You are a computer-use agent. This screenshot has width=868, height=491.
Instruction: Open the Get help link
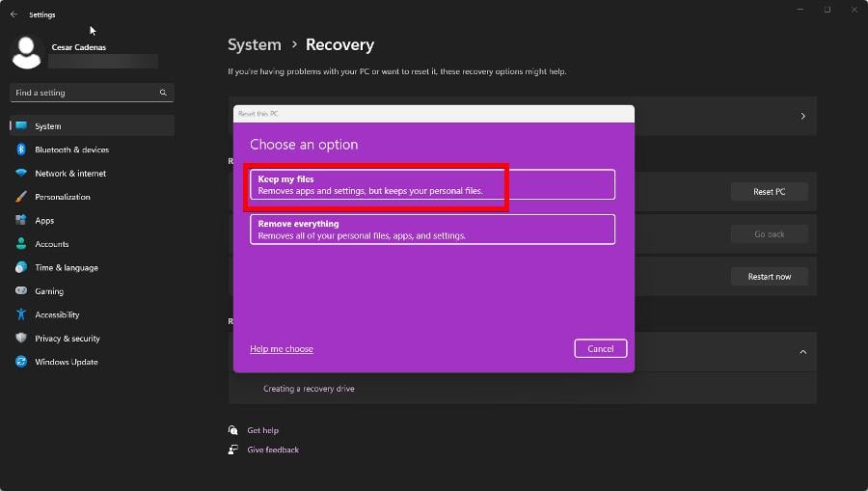(x=263, y=430)
